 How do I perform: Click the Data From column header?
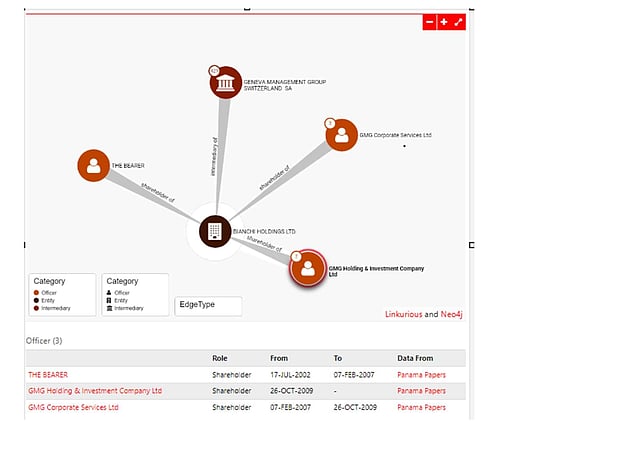pyautogui.click(x=415, y=358)
